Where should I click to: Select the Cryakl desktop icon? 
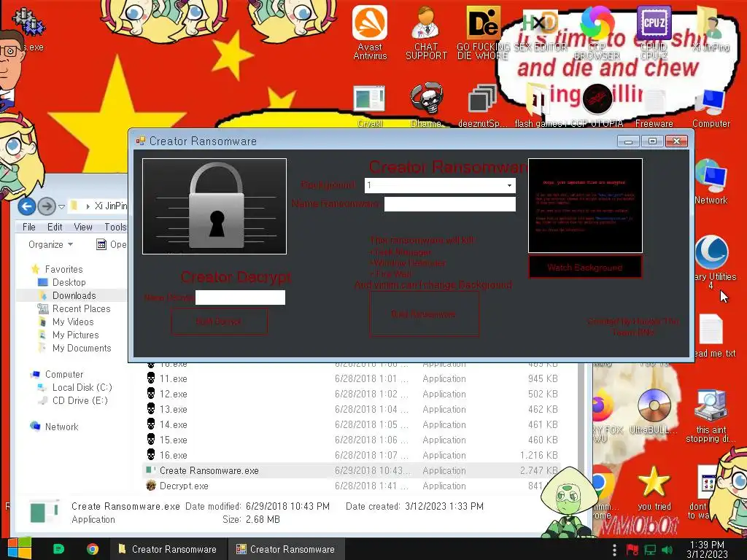(x=370, y=106)
